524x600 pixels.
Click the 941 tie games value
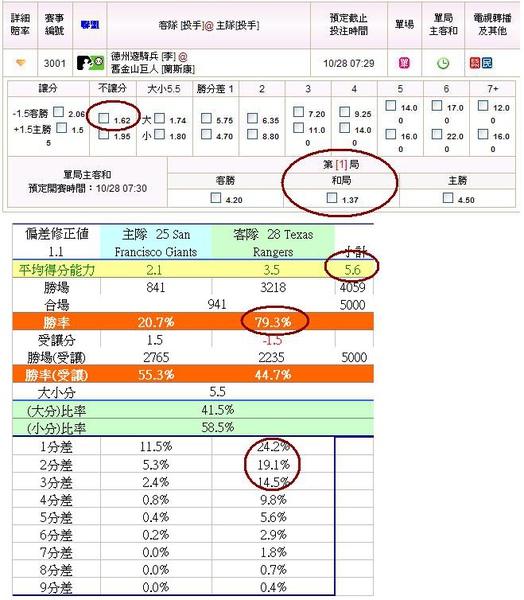[217, 305]
